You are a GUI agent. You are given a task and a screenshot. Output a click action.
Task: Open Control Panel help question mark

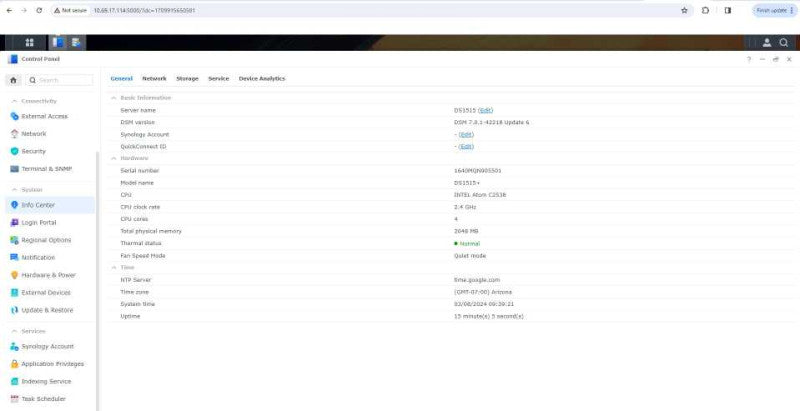tap(749, 59)
